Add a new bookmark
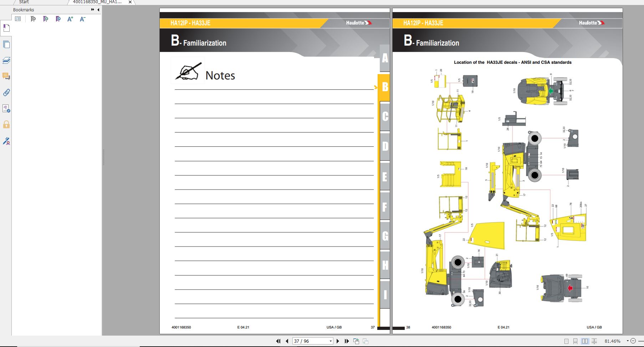The height and width of the screenshot is (347, 644). tap(45, 19)
